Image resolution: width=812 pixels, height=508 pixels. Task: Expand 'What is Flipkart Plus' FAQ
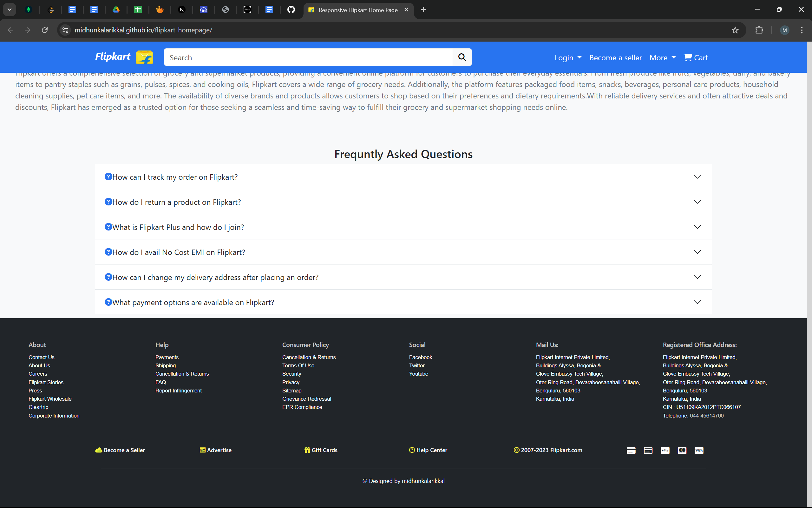coord(403,227)
